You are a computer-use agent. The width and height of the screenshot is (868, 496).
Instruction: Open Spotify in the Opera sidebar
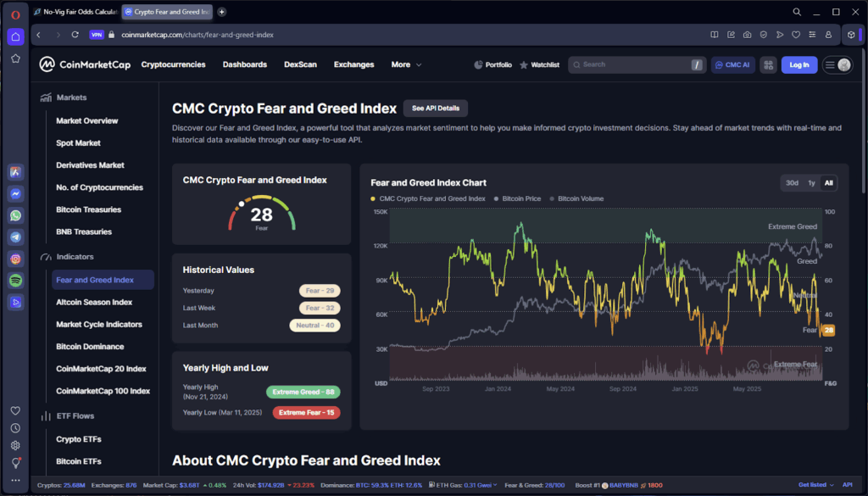tap(15, 281)
